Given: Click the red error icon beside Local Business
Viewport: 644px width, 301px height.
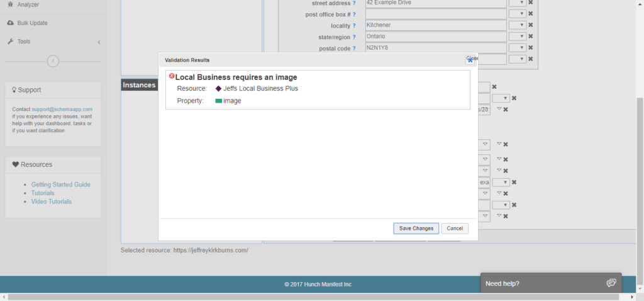Looking at the screenshot, I should (x=172, y=76).
